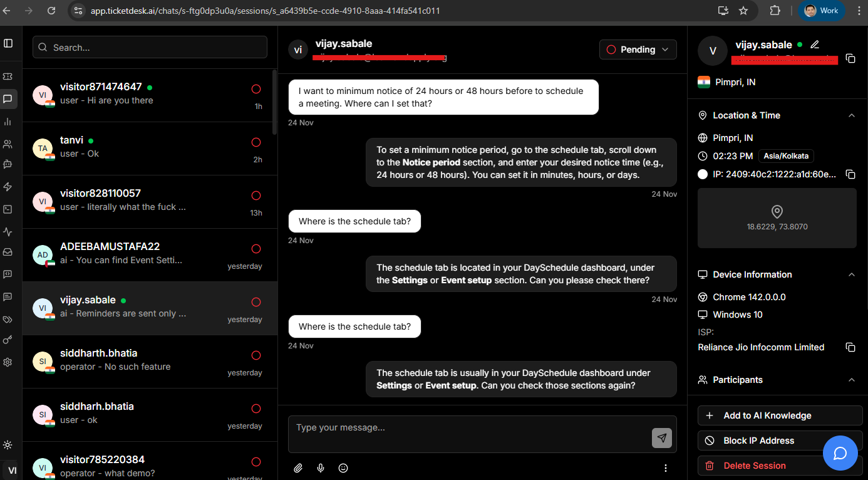
Task: Click the paperclip attach file icon
Action: [298, 467]
